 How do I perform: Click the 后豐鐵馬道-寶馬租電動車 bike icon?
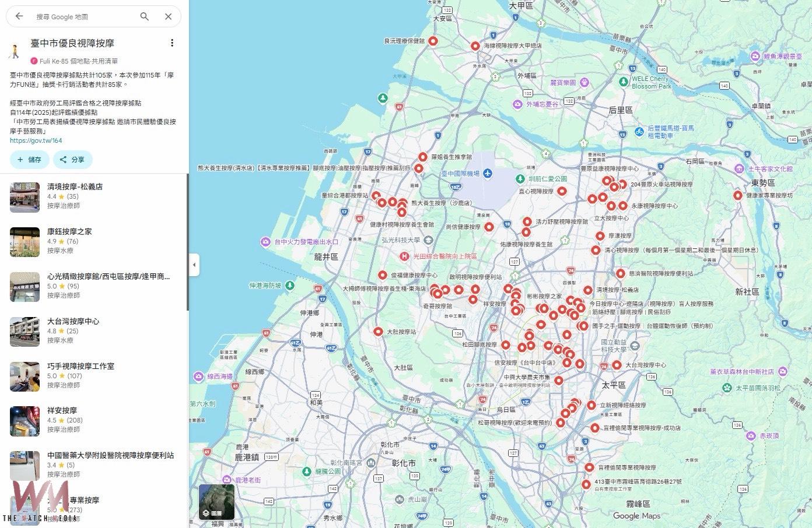click(639, 132)
